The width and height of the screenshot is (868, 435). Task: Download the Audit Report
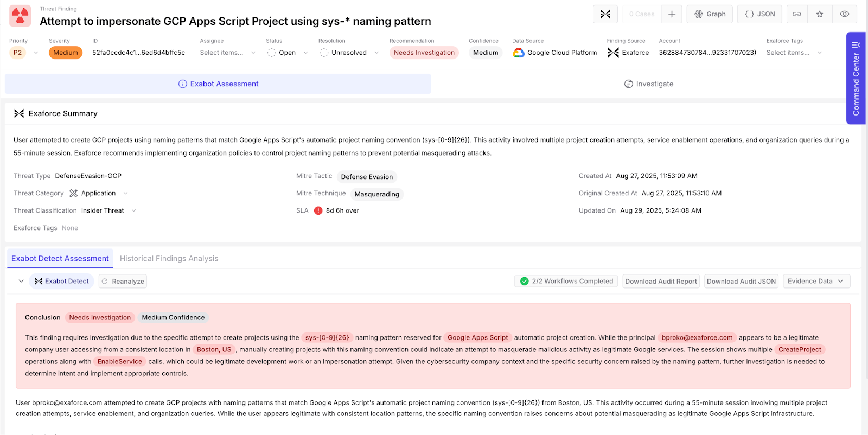[x=661, y=281]
